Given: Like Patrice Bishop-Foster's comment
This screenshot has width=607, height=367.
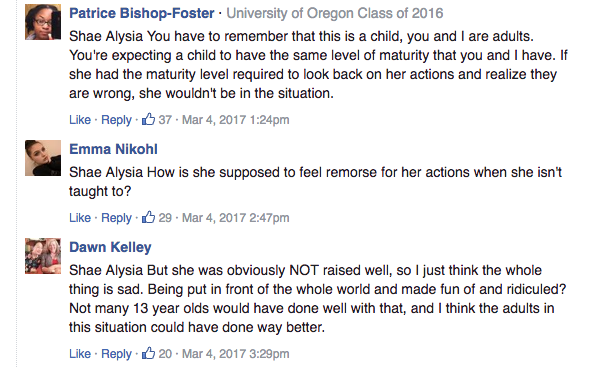Looking at the screenshot, I should (80, 120).
